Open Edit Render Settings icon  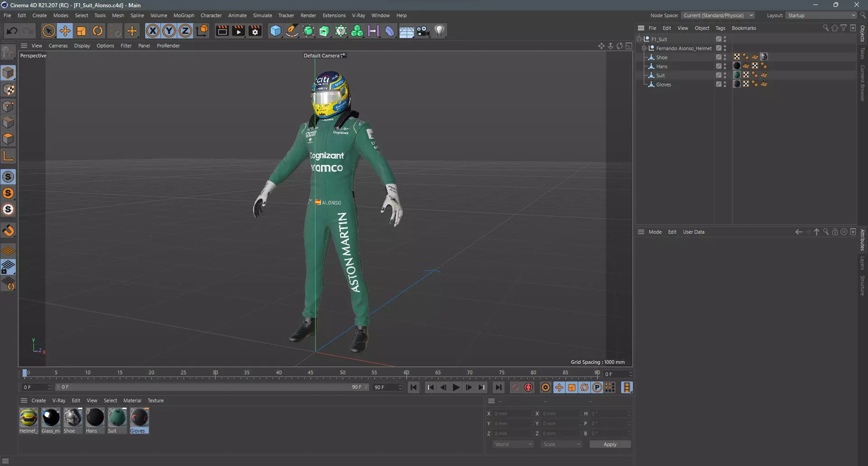click(x=255, y=31)
